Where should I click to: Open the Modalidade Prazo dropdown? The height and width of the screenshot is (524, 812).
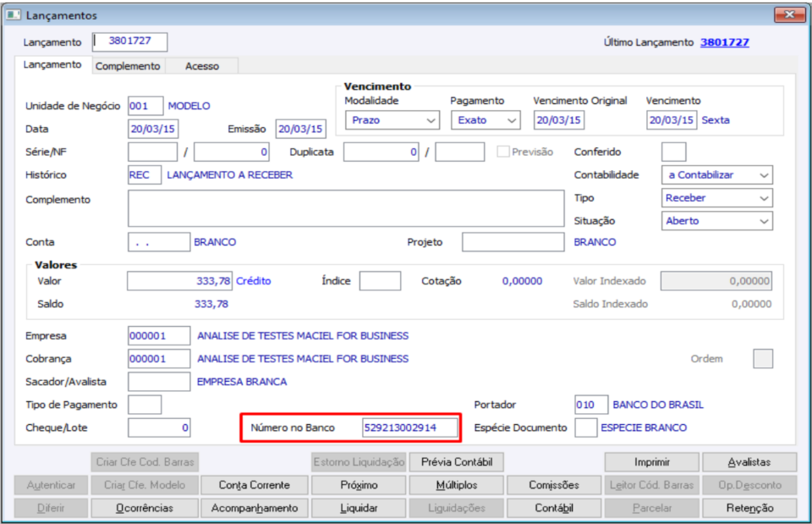click(392, 120)
